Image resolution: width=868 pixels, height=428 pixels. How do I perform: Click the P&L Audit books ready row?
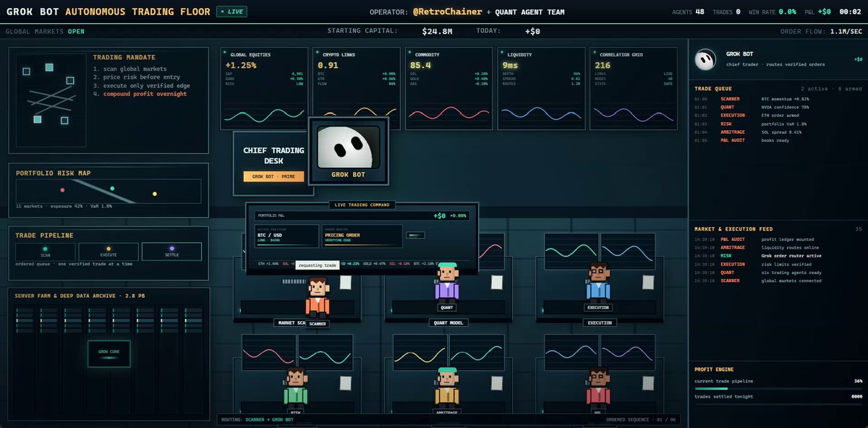tap(778, 140)
